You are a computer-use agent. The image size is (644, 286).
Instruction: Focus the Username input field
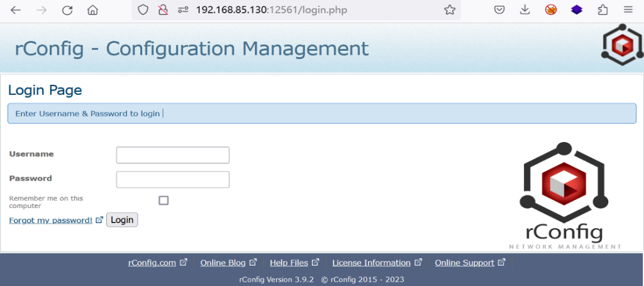[x=173, y=155]
